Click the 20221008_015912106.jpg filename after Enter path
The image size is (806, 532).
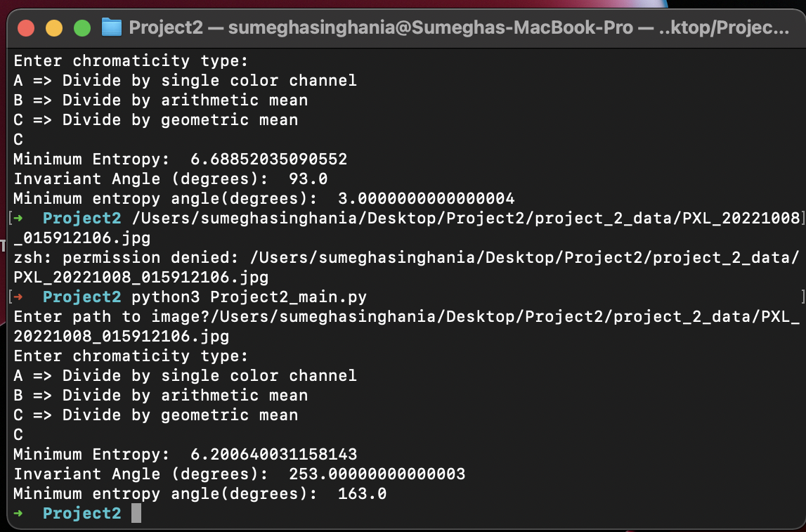tap(121, 337)
